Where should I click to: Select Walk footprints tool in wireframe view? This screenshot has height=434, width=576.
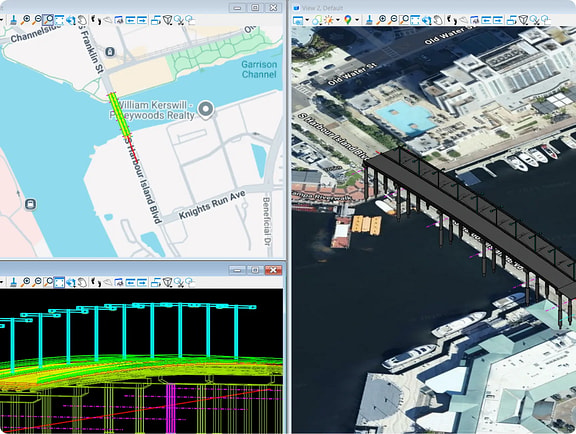(96, 282)
